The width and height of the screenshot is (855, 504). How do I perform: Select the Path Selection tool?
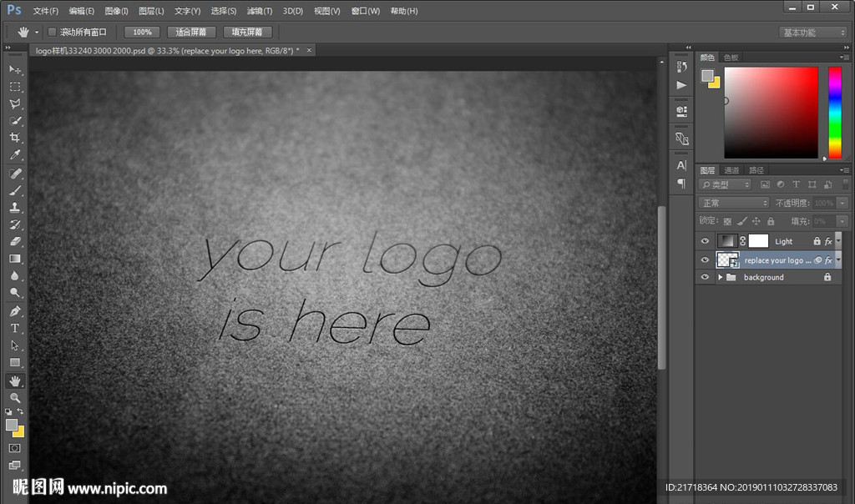15,345
